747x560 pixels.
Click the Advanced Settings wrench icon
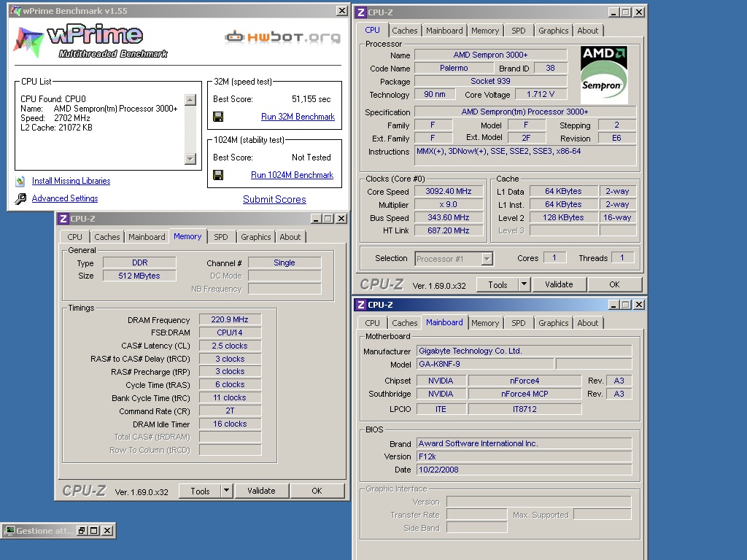click(20, 198)
